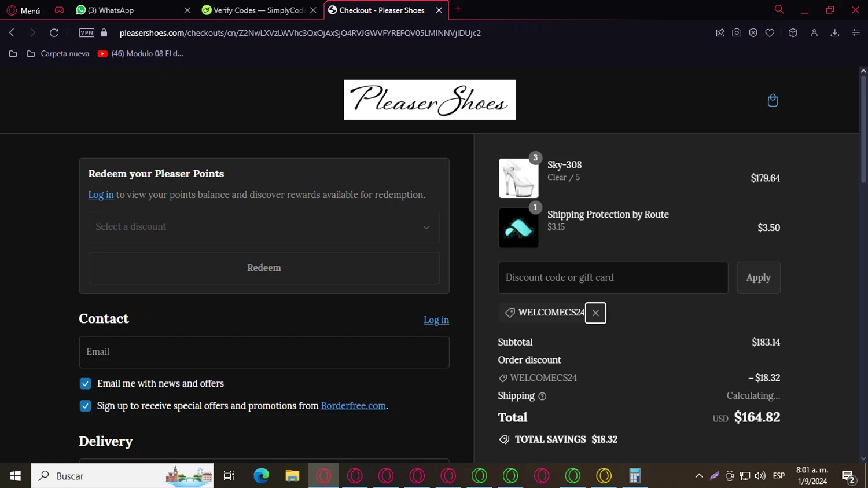Go forward to the next page
Viewport: 868px width, 488px height.
point(32,33)
